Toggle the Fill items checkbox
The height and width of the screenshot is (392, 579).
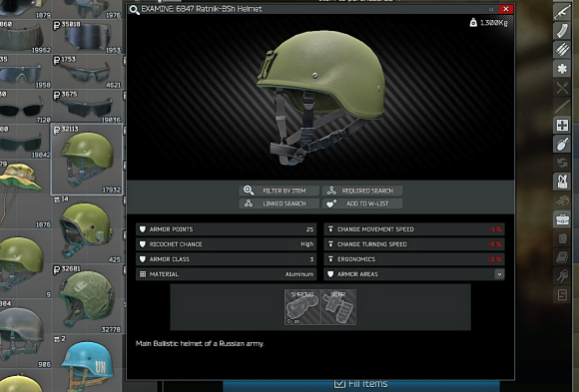(x=339, y=384)
